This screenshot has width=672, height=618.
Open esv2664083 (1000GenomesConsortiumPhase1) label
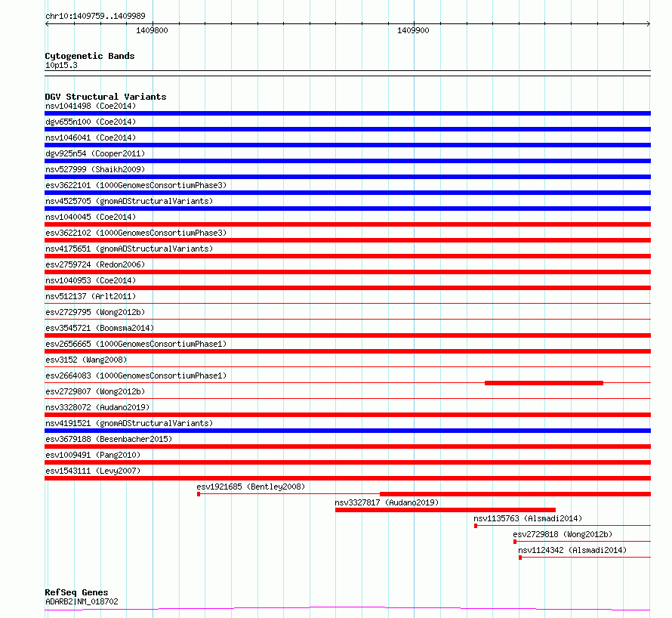136,375
